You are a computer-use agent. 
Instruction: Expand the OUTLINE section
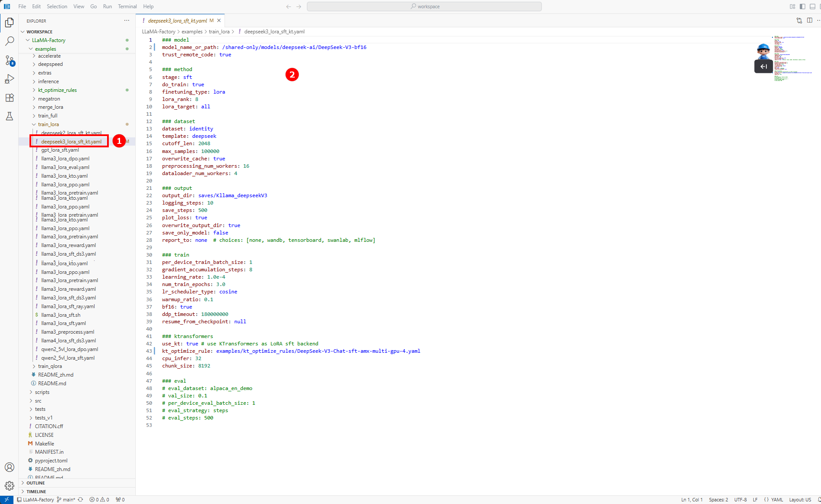[x=36, y=483]
